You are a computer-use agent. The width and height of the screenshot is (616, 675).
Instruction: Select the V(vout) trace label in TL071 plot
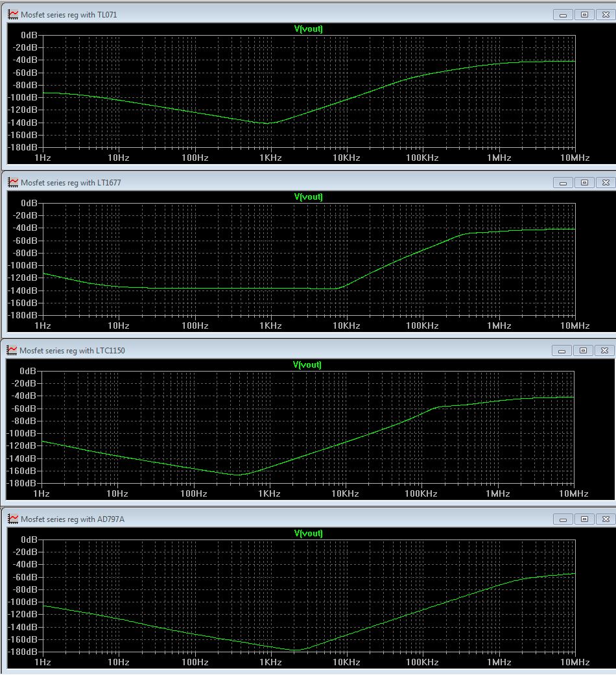point(308,29)
